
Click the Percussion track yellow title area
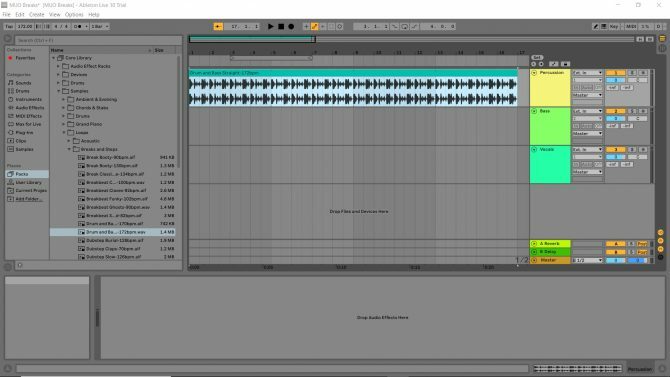pos(550,88)
